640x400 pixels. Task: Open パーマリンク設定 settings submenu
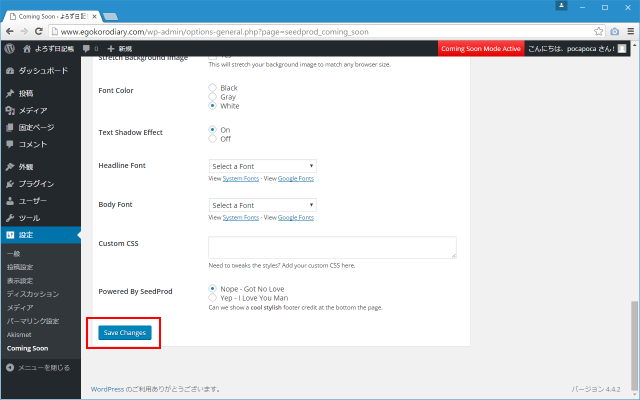(x=33, y=321)
